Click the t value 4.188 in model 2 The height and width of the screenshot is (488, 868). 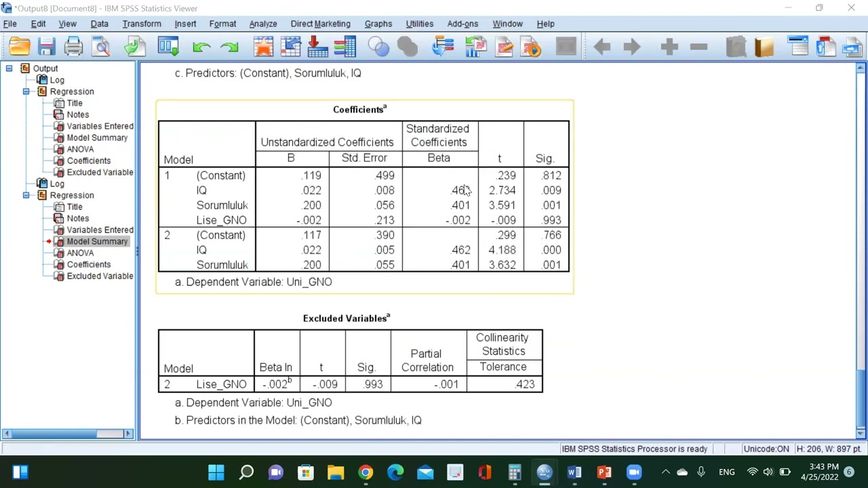[502, 250]
